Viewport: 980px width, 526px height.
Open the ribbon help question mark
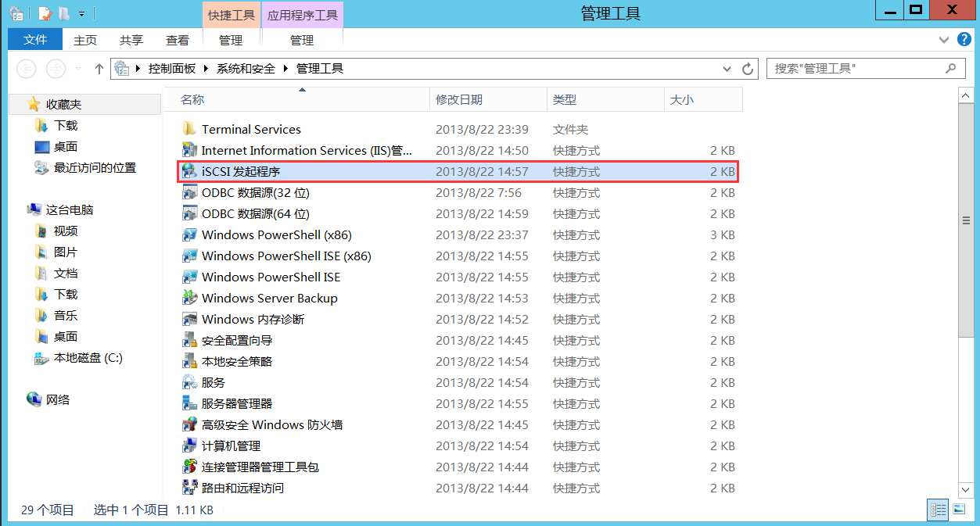tap(963, 40)
